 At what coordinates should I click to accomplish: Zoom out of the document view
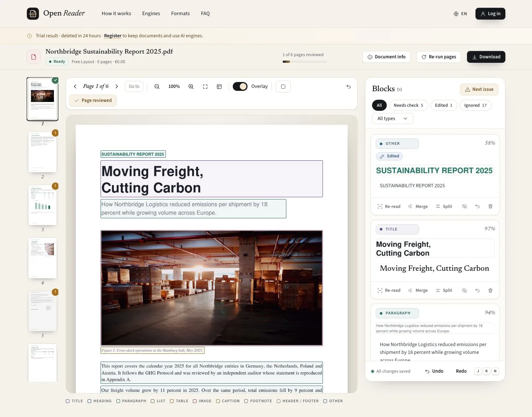[157, 86]
